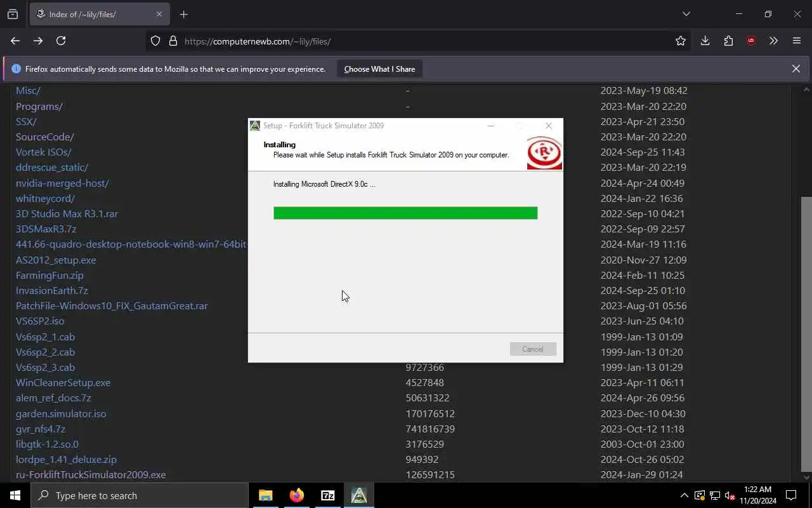Download garden.simulator.iso
The height and width of the screenshot is (508, 812).
point(61,413)
